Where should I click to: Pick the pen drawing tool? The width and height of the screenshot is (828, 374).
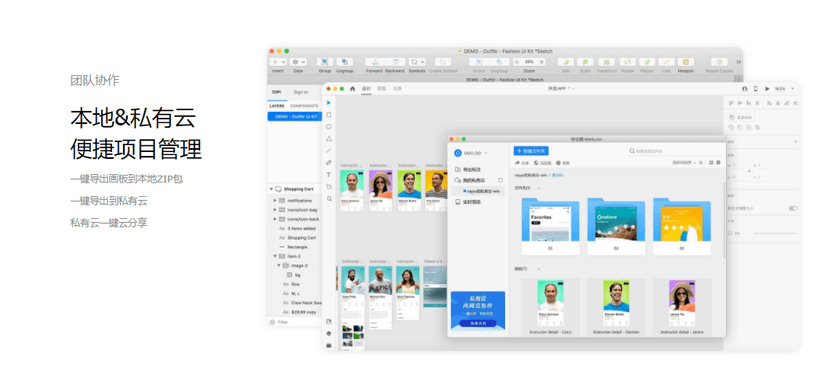329,163
